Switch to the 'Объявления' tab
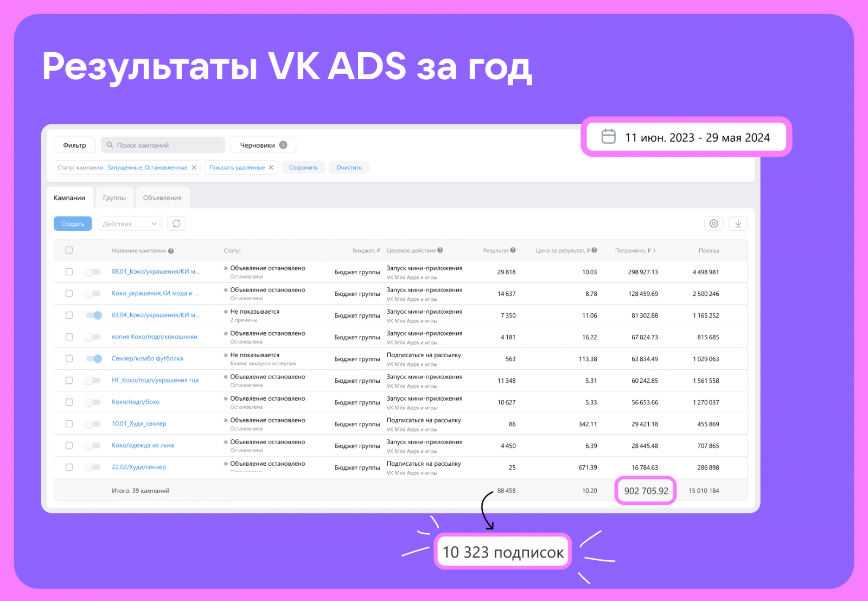The height and width of the screenshot is (601, 868). [162, 198]
